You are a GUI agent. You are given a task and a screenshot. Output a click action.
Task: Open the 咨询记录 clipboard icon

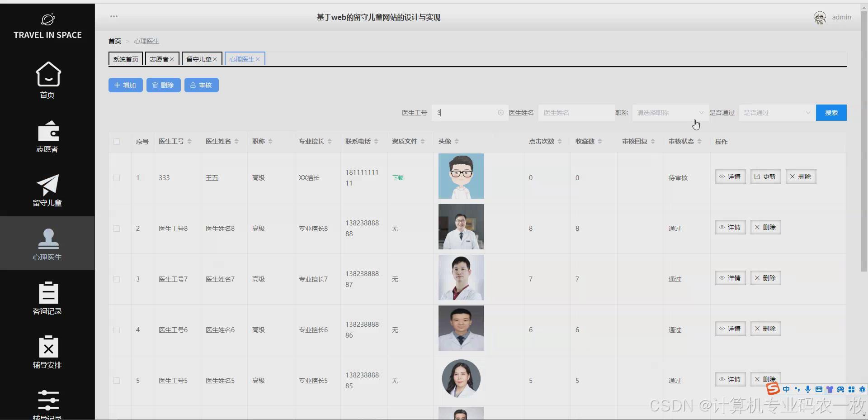48,292
